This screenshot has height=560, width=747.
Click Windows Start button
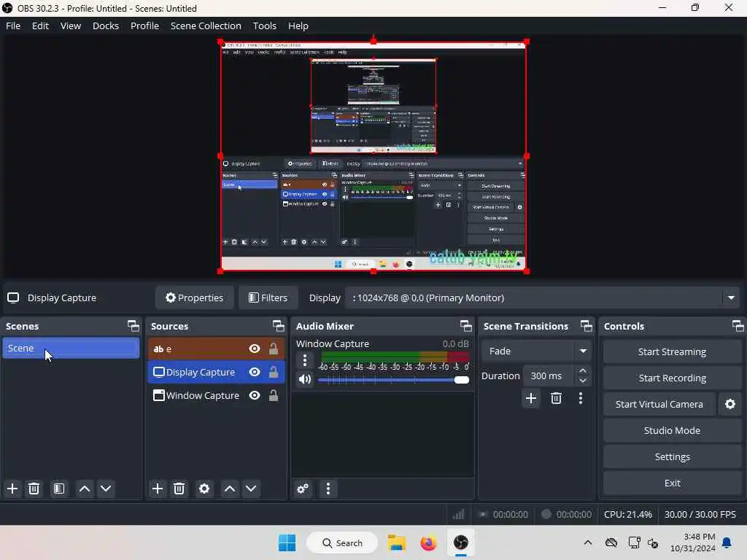pyautogui.click(x=287, y=542)
